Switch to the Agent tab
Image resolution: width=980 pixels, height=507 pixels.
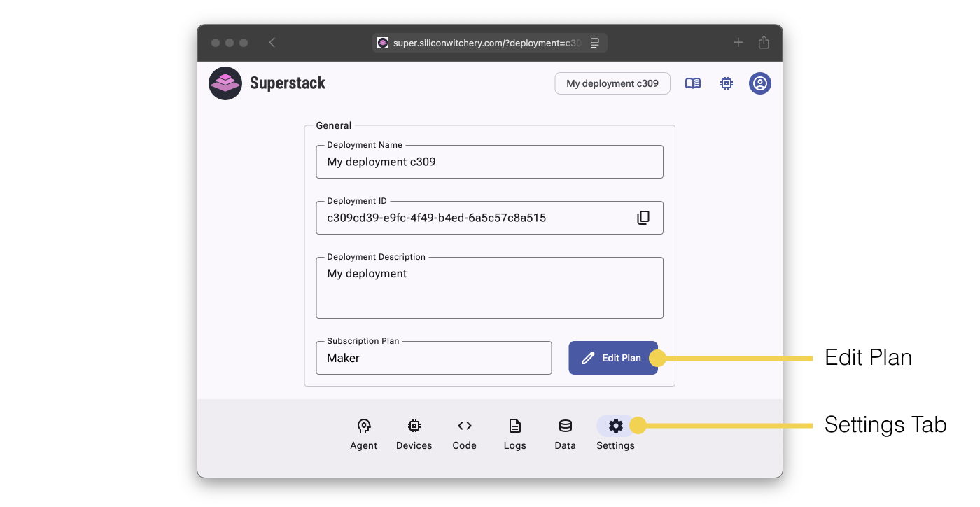pyautogui.click(x=363, y=434)
